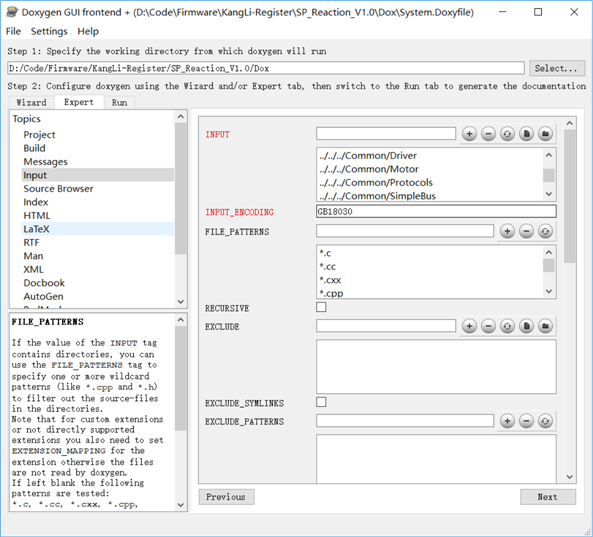Select the XML topic
Screen dimensions: 593x537
coord(34,270)
